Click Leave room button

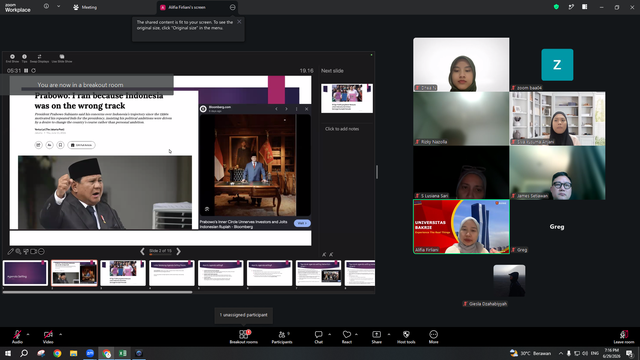point(624,337)
